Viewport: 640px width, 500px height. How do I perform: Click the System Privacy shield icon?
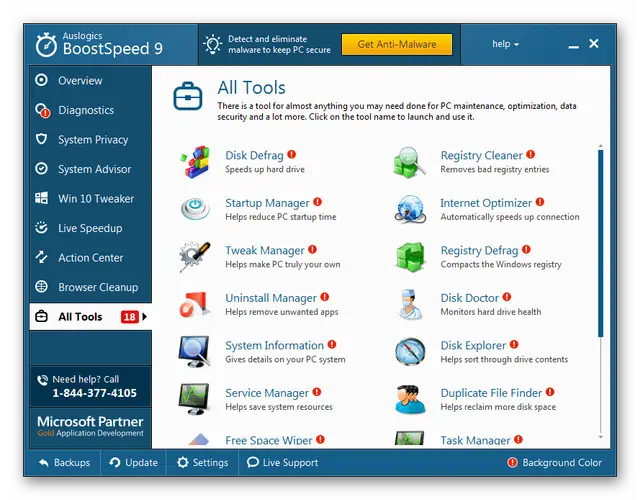[41, 139]
